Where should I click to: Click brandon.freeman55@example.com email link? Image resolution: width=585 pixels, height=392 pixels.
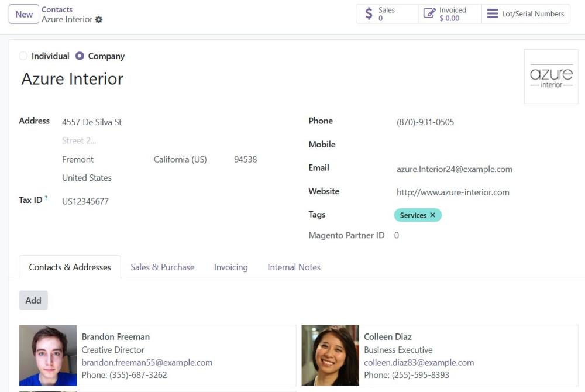click(147, 363)
